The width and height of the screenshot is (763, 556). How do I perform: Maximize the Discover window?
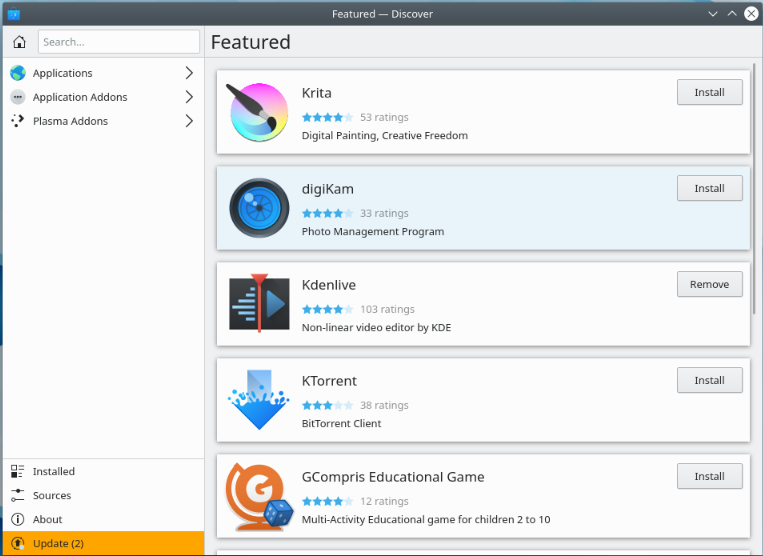click(x=732, y=14)
